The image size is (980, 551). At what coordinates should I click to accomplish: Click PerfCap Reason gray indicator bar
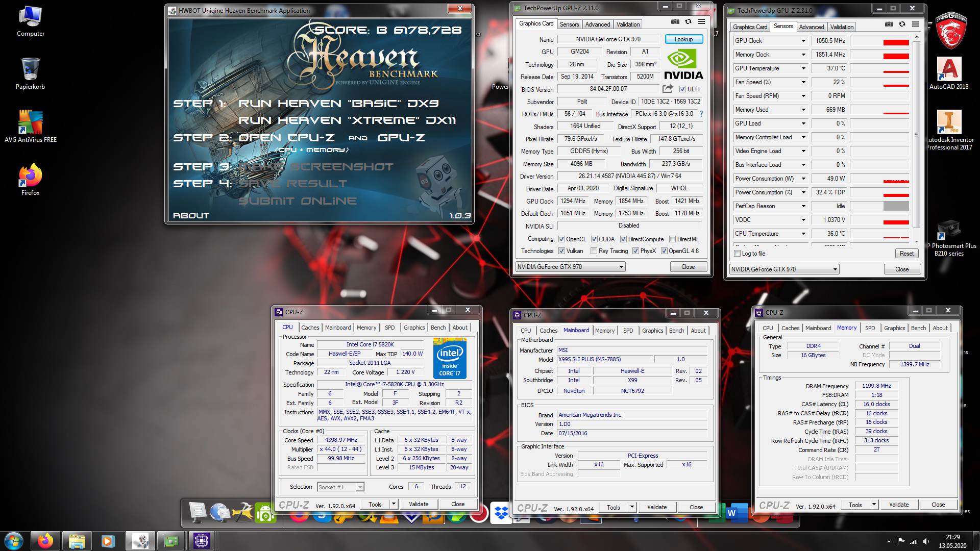896,206
